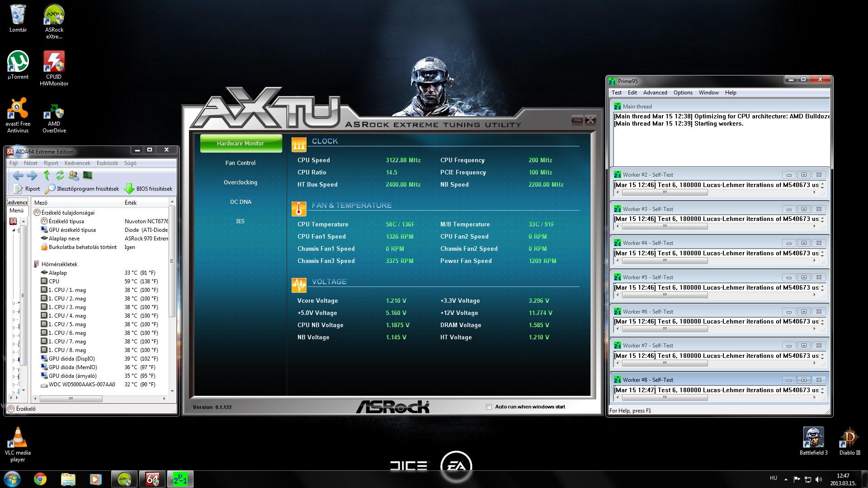
Task: Switch to the Menü tab in AIDA64 sidebar
Action: coord(17,211)
